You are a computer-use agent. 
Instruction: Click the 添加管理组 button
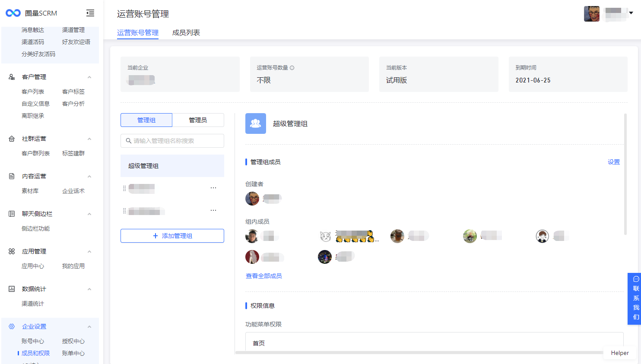click(x=172, y=236)
